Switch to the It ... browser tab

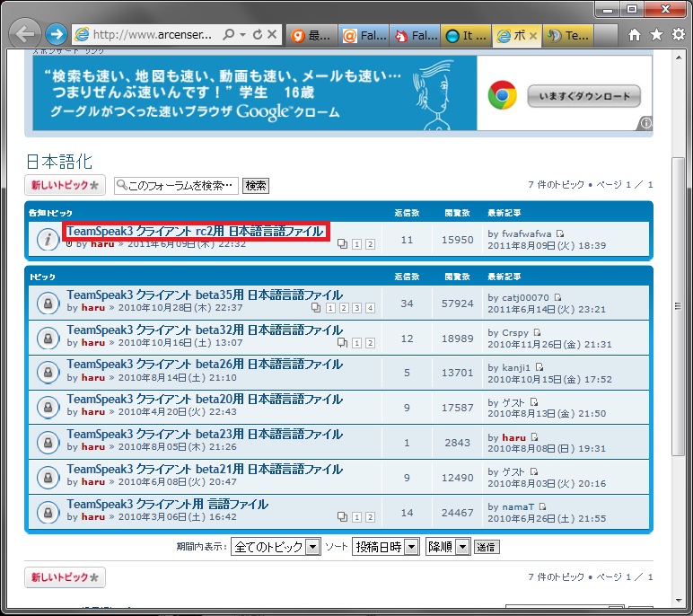[x=466, y=35]
